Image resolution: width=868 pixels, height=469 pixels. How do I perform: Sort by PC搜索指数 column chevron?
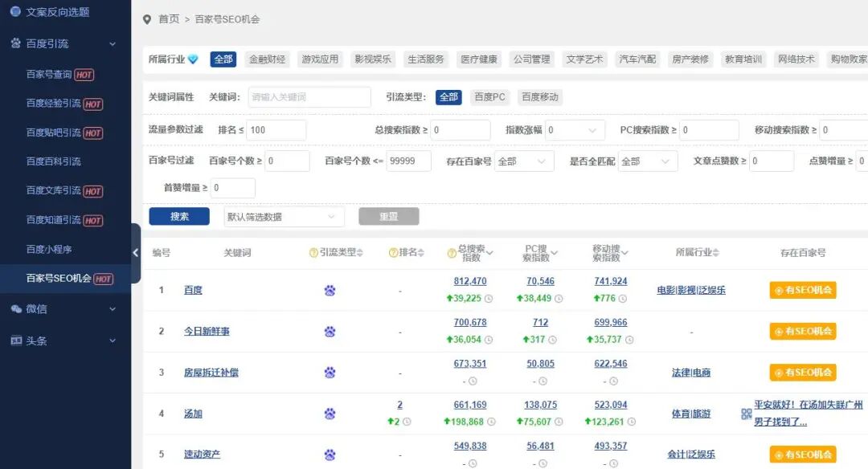(x=554, y=253)
